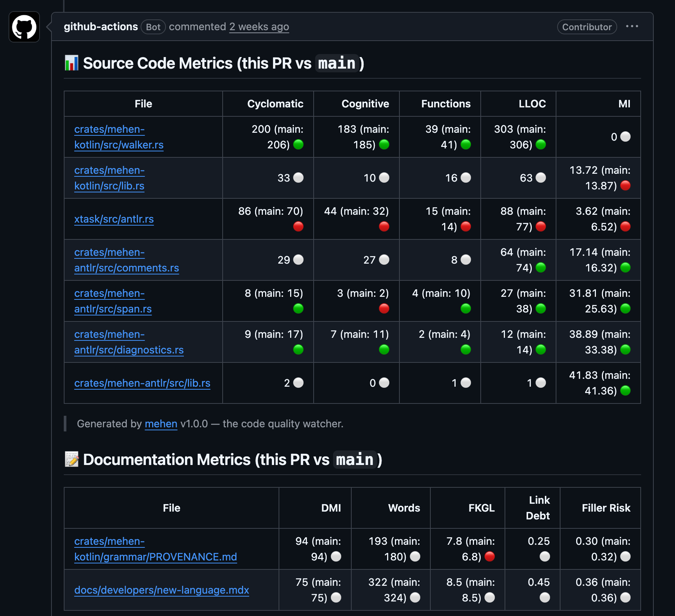675x616 pixels.
Task: Click the Source Code Metrics heading text
Action: (x=224, y=63)
